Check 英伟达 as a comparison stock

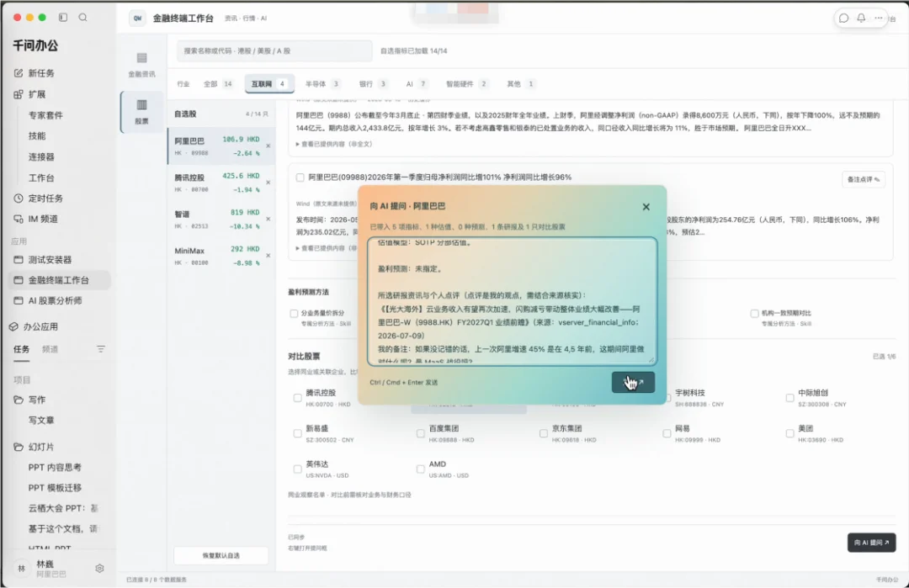pos(297,469)
